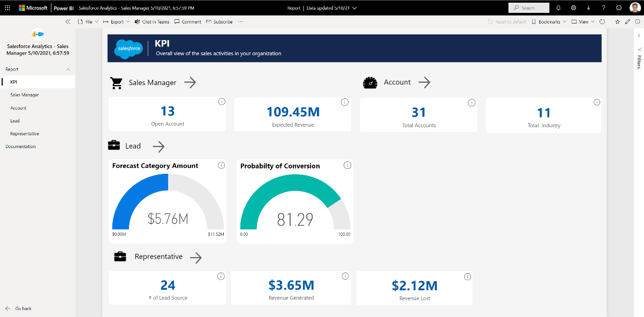Open the help question mark icon
The height and width of the screenshot is (317, 644).
(603, 8)
